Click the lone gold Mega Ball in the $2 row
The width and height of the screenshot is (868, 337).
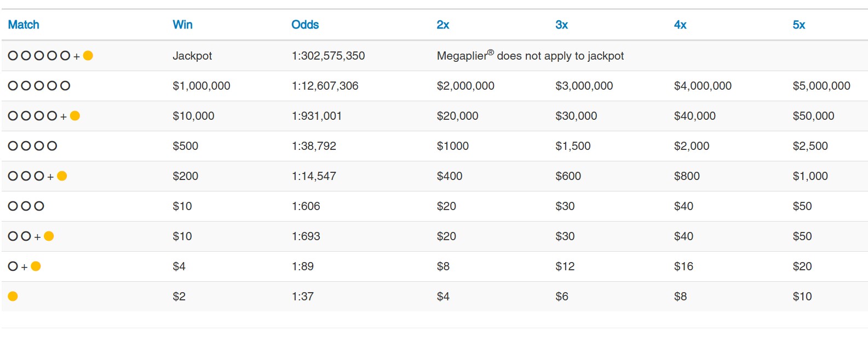(13, 296)
